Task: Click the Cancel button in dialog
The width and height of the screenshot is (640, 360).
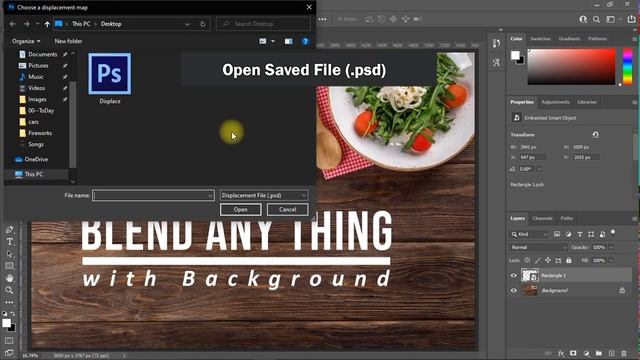Action: pos(287,210)
